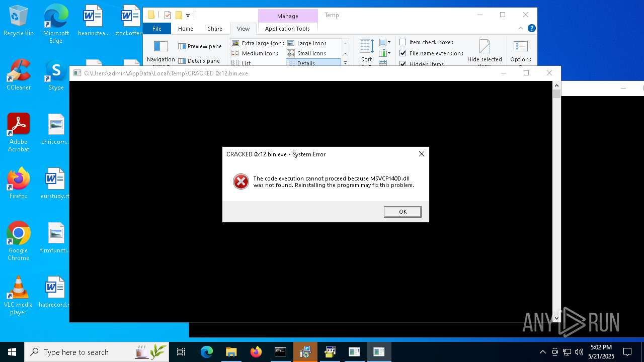The image size is (644, 362).
Task: Click New folder icon in Quick Access Toolbar
Action: [x=178, y=15]
